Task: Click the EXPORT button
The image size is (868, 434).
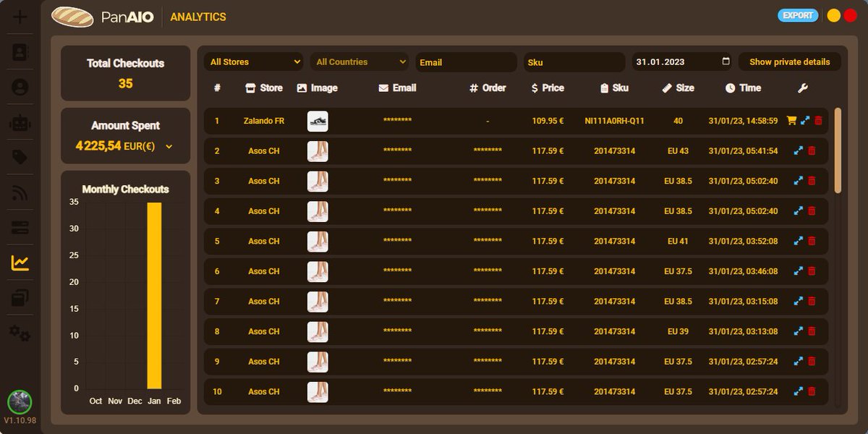Action: 798,15
